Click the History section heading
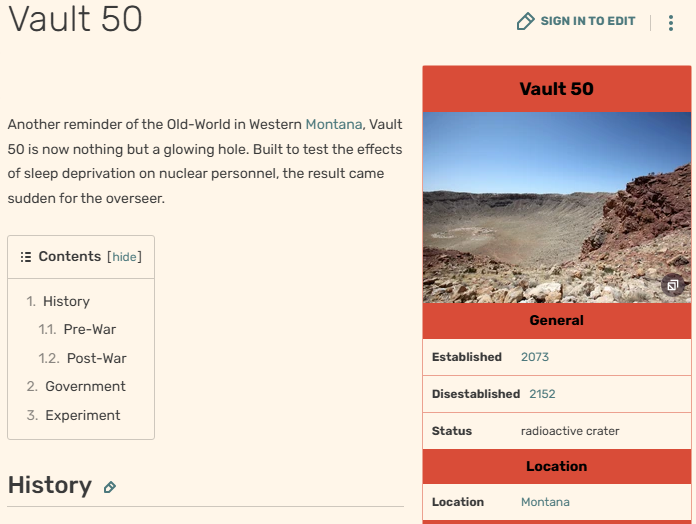The width and height of the screenshot is (696, 524). [x=50, y=485]
